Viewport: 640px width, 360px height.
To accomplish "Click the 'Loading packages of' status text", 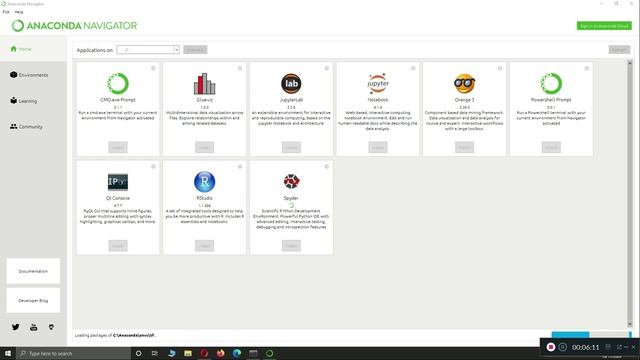I will 115,336.
